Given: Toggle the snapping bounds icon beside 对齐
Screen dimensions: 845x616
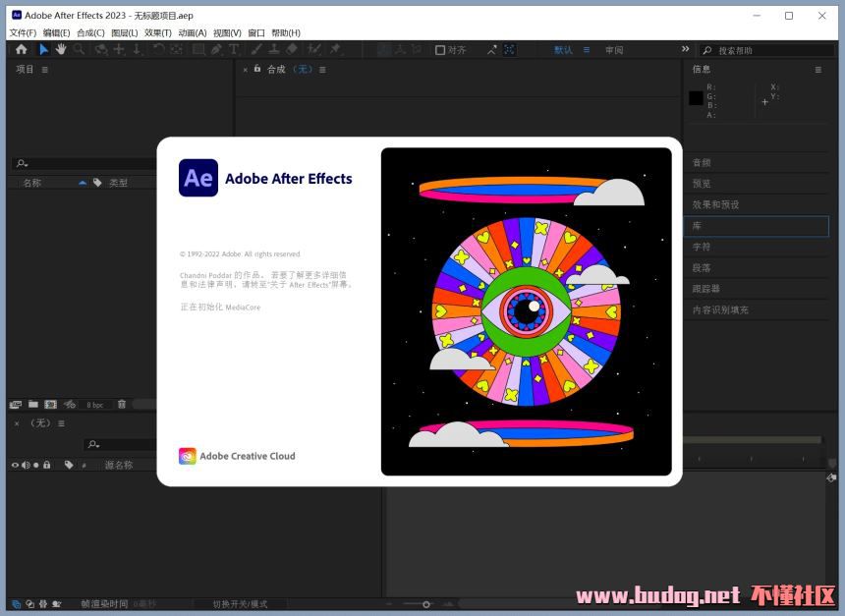Looking at the screenshot, I should tap(509, 50).
